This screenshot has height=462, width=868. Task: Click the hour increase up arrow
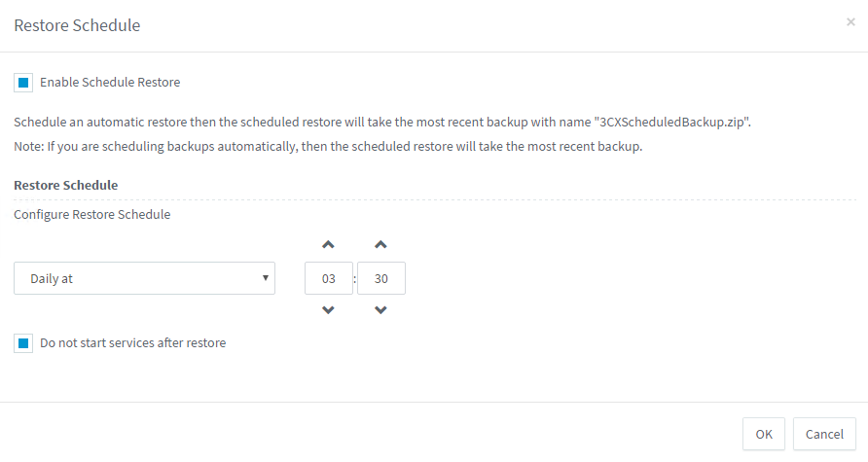329,244
